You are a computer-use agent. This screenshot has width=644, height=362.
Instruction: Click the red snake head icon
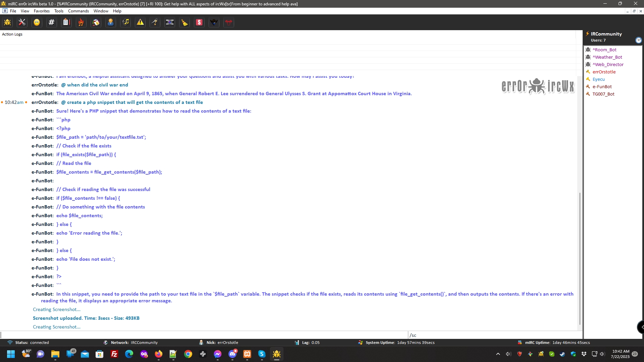click(229, 22)
